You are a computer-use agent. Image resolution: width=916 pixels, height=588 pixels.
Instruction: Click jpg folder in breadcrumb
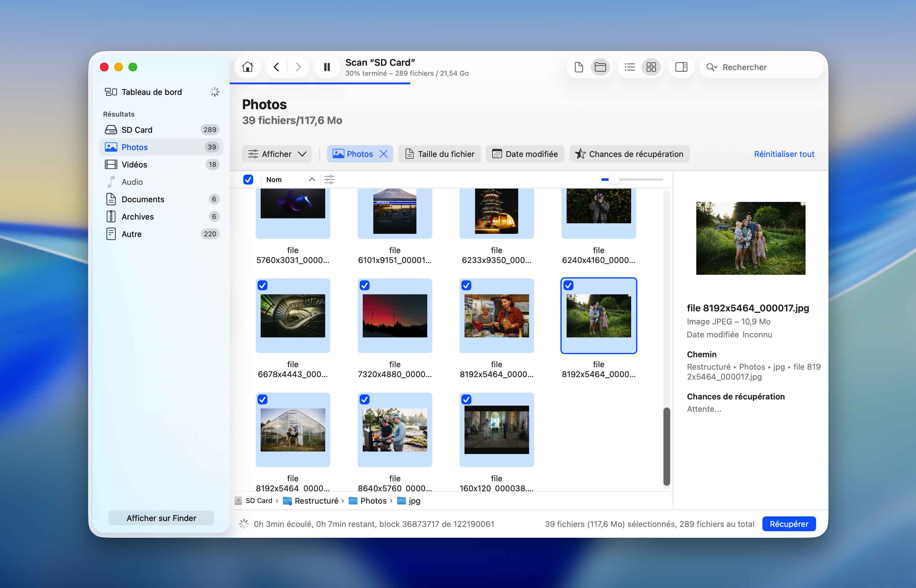[x=409, y=501]
